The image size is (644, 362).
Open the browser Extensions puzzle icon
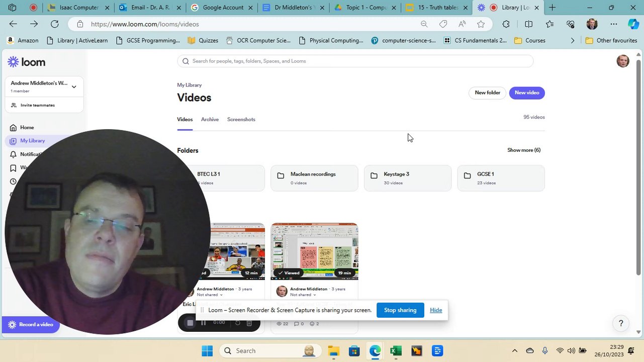click(x=506, y=24)
